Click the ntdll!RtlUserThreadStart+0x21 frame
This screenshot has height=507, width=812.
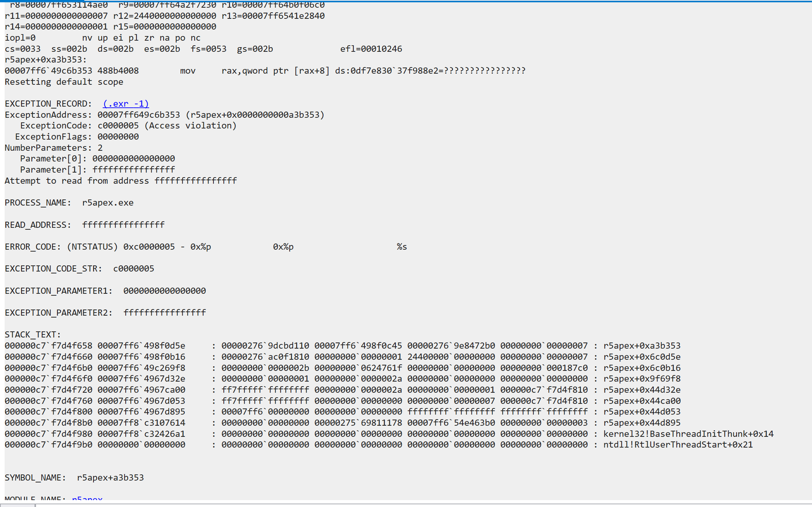click(x=678, y=445)
